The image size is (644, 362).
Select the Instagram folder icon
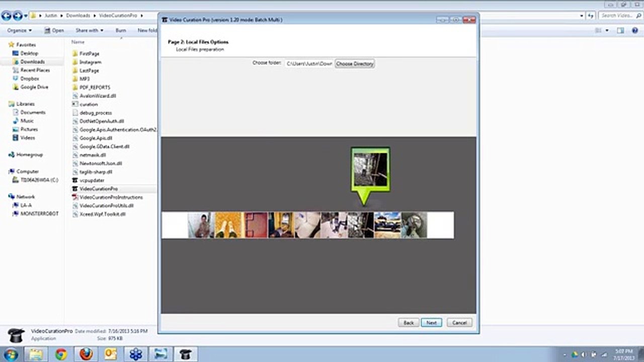(75, 62)
